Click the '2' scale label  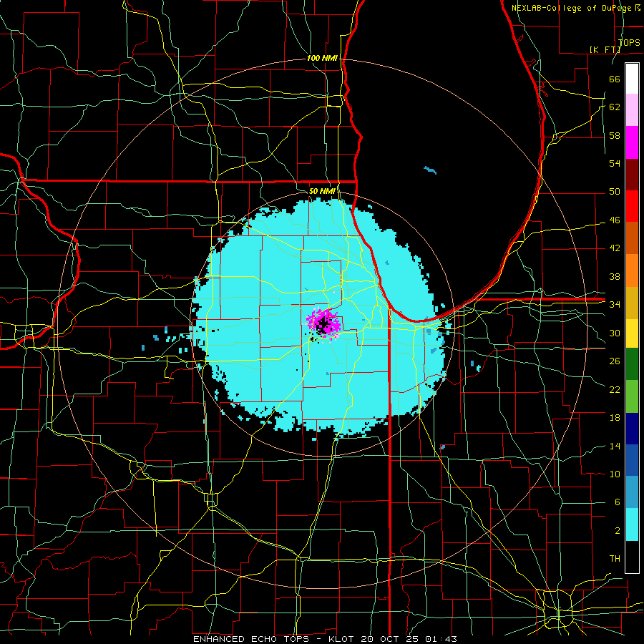[617, 531]
